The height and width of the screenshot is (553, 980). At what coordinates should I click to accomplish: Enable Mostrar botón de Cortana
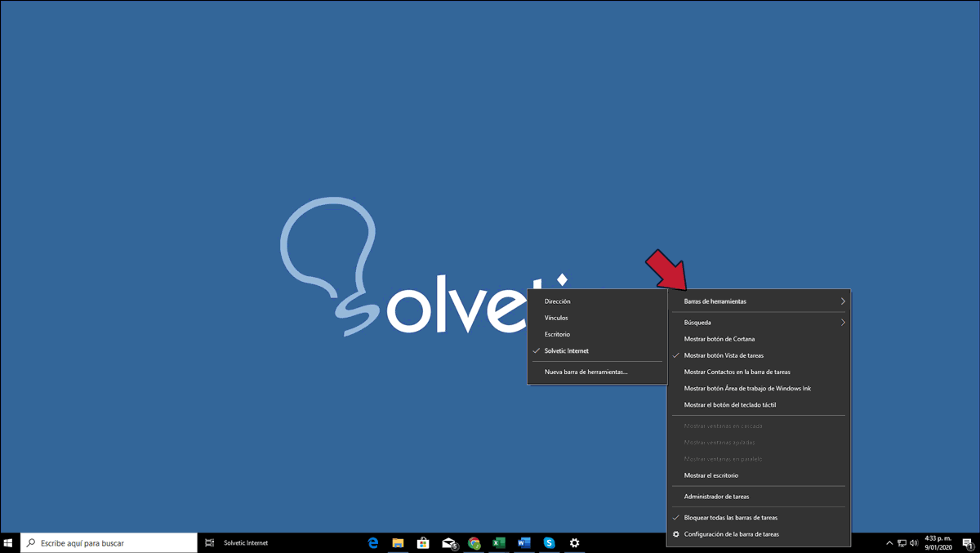(759, 339)
